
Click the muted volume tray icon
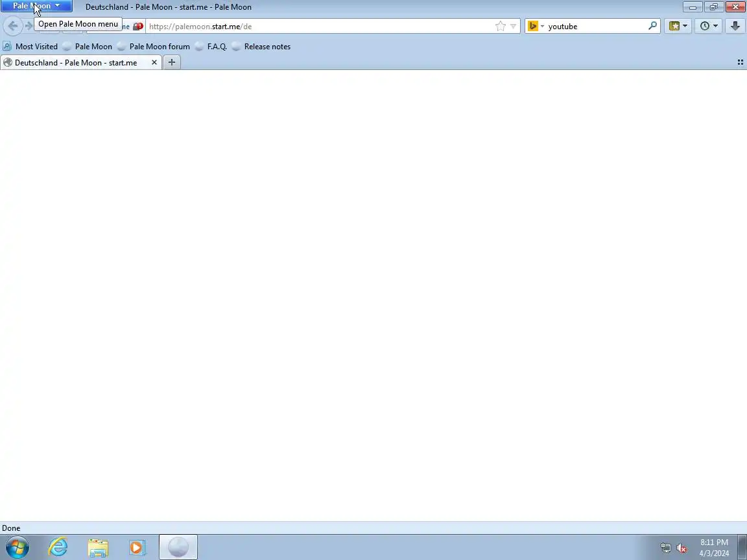[682, 548]
